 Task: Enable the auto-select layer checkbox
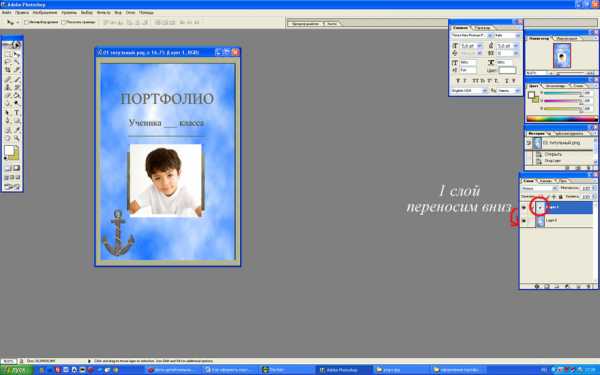pos(26,22)
